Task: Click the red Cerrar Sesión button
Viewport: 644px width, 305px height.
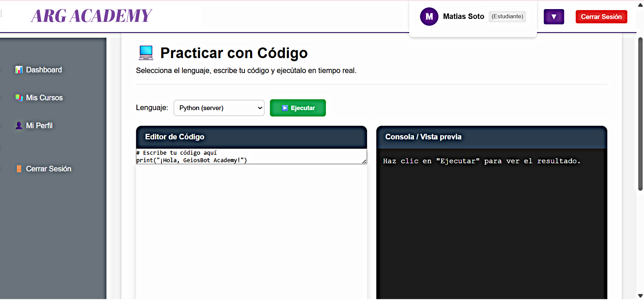Action: [601, 16]
